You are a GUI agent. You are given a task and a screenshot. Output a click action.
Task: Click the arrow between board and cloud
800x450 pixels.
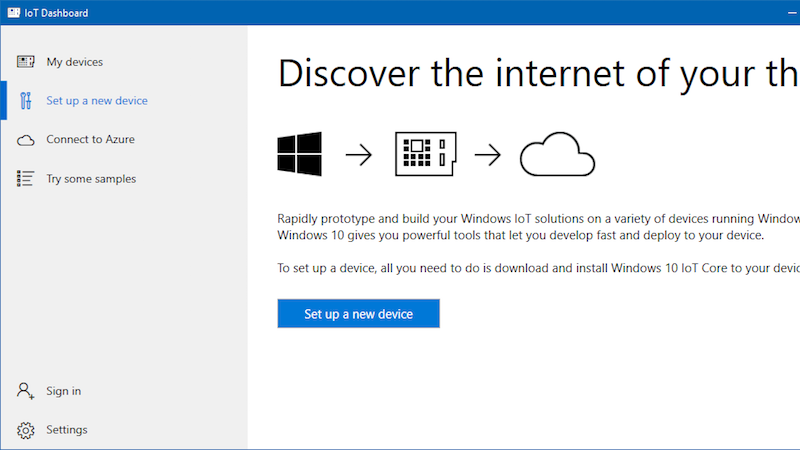[488, 155]
